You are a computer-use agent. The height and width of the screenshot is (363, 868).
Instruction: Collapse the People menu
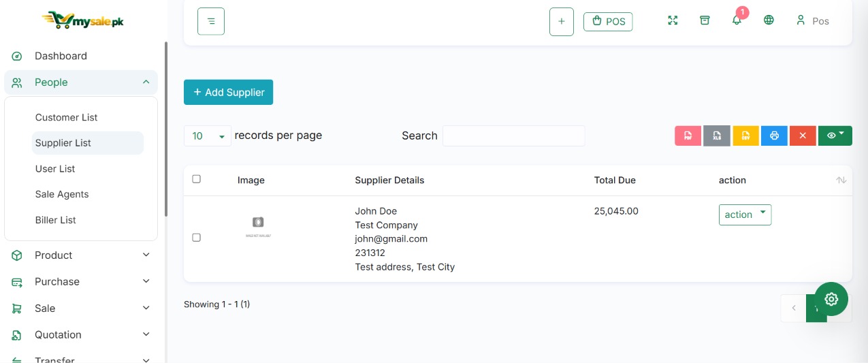pos(81,82)
